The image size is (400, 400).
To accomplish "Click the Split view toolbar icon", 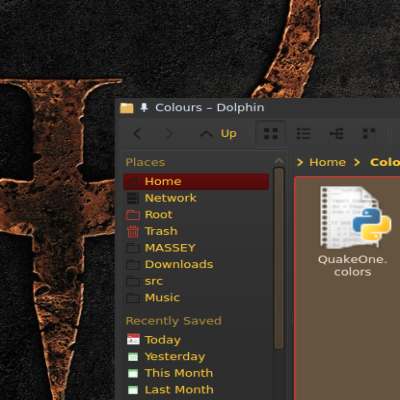I will [x=369, y=134].
